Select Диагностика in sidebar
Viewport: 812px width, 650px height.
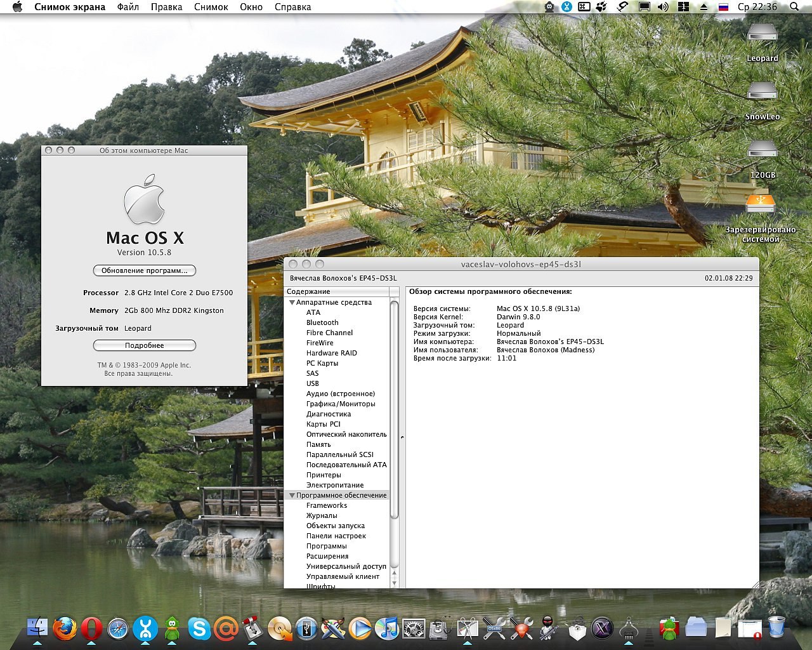point(329,414)
